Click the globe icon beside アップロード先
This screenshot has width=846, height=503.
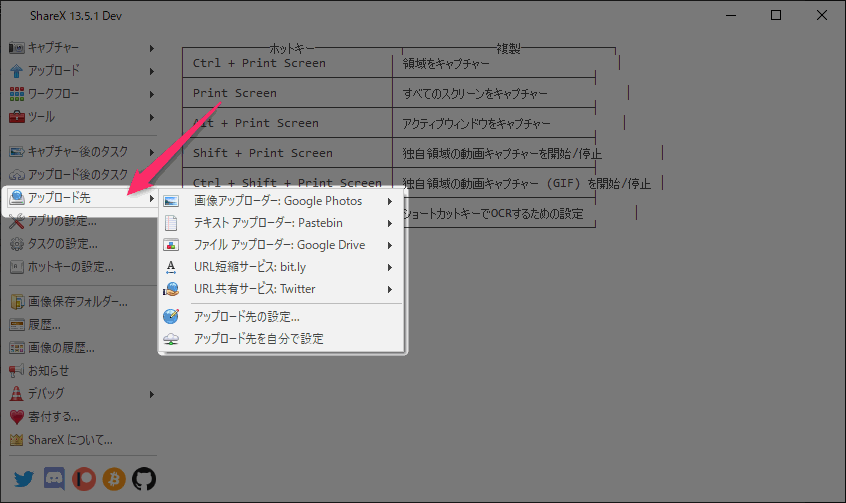coord(17,198)
